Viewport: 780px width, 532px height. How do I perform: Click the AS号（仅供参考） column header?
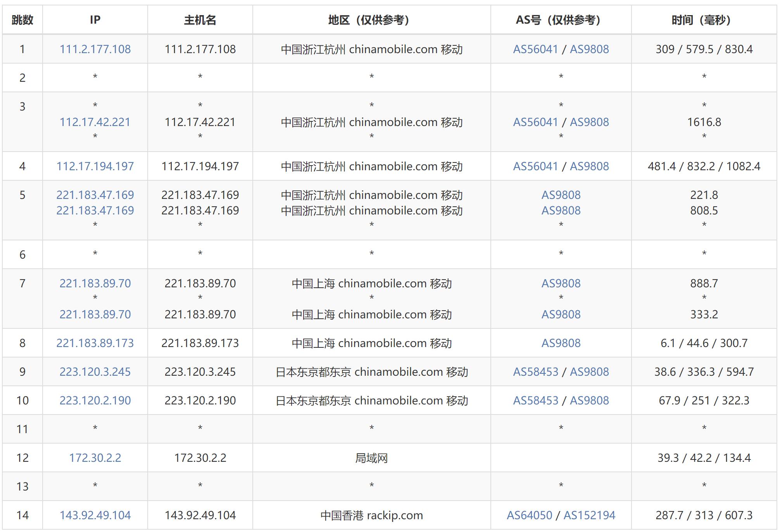[561, 20]
